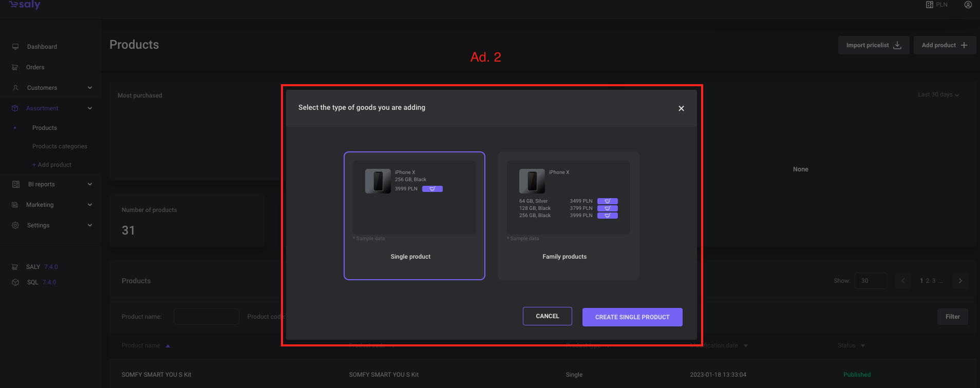Select the Single product card option
980x388 pixels.
[x=414, y=216]
